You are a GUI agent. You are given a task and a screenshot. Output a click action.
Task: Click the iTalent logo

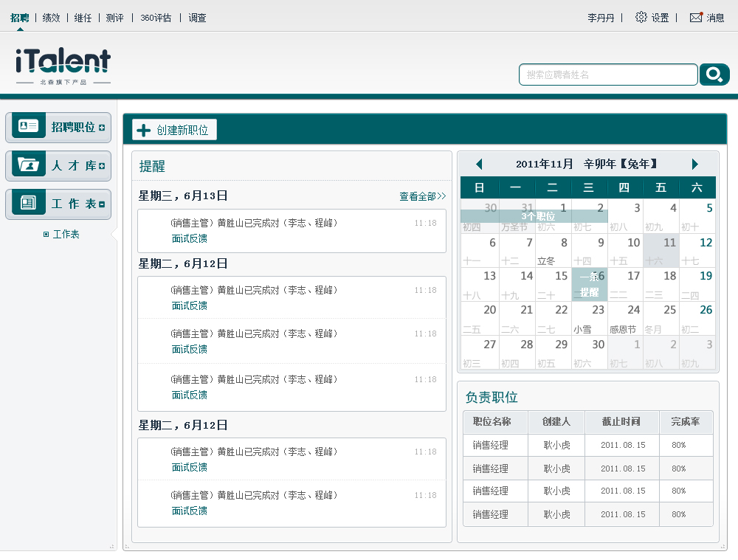pyautogui.click(x=63, y=66)
